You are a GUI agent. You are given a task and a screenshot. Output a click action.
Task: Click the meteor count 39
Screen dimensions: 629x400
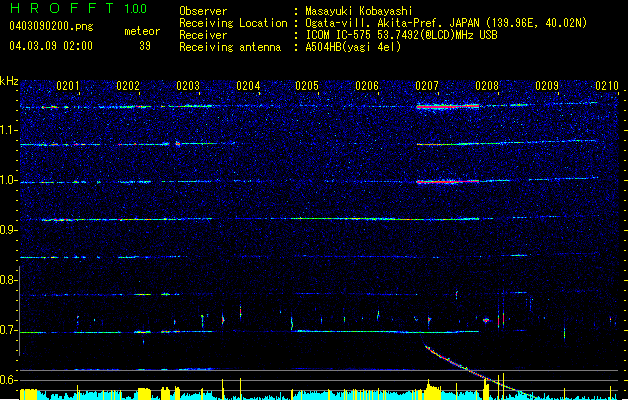(145, 46)
